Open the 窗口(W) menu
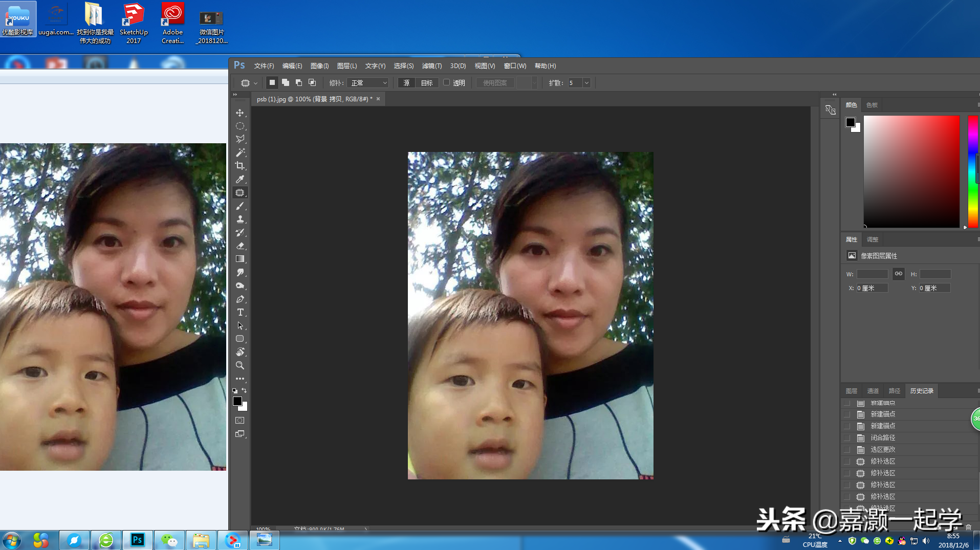Screen dimensions: 980x550 (x=515, y=66)
